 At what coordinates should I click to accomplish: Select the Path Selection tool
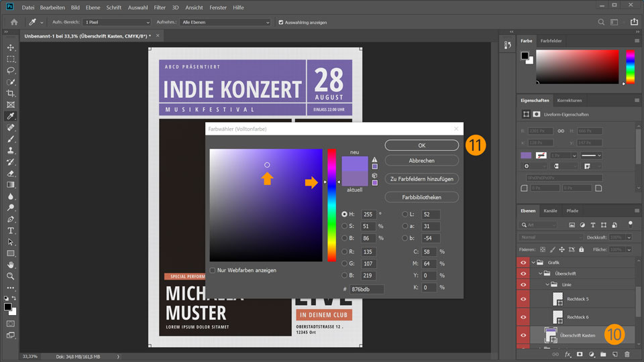[11, 242]
